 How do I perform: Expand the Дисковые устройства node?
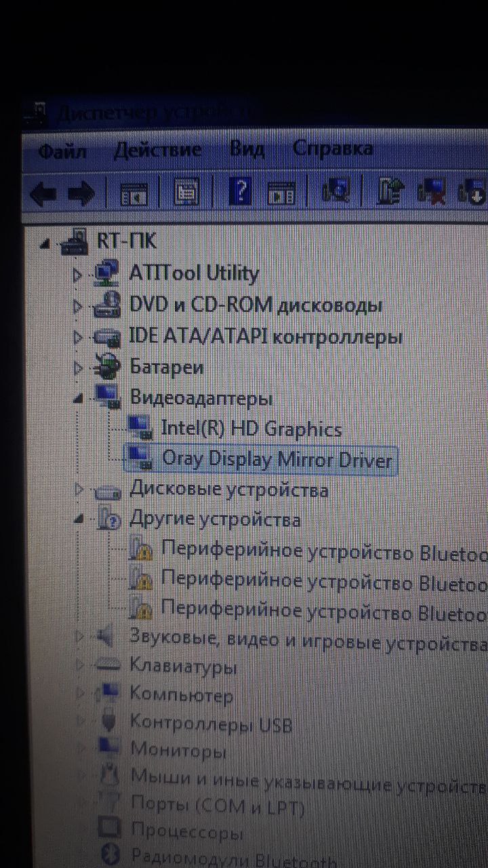coord(79,490)
